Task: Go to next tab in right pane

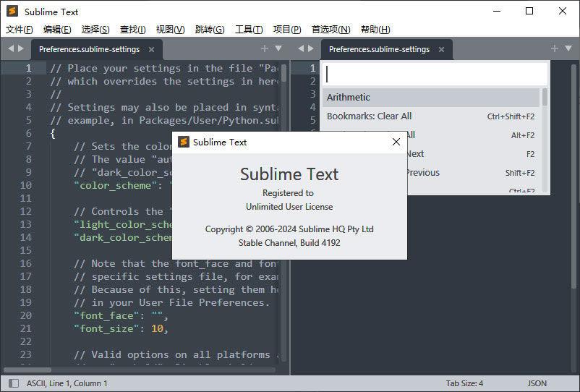Action: click(x=311, y=48)
